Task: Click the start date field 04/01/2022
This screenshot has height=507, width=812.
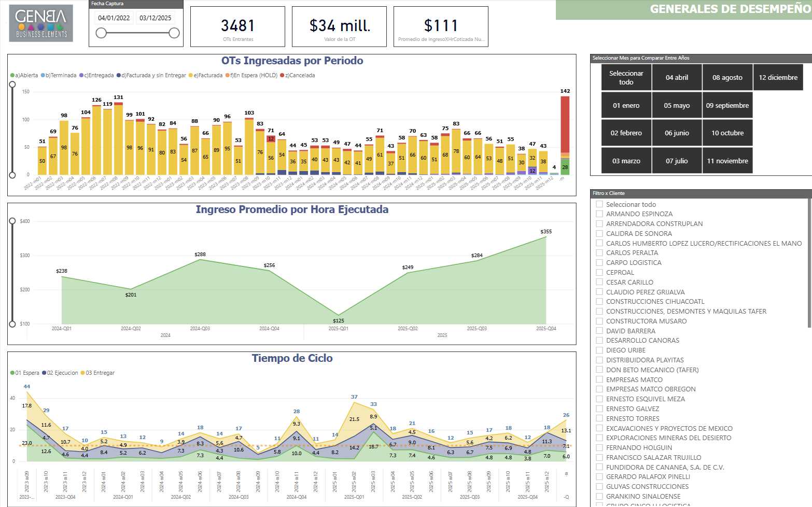Action: (x=114, y=18)
